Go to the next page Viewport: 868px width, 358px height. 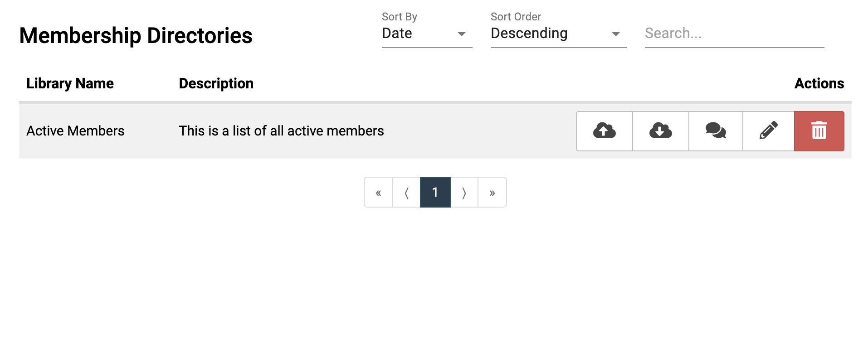464,193
